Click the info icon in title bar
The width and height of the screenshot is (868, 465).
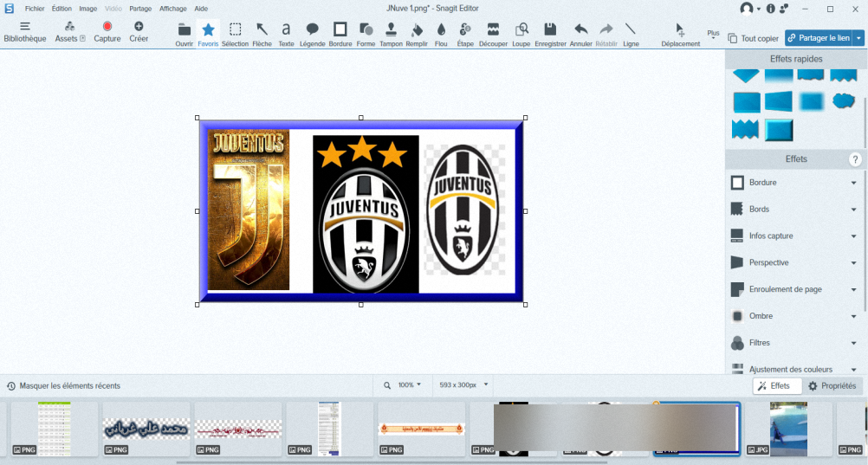(x=771, y=9)
